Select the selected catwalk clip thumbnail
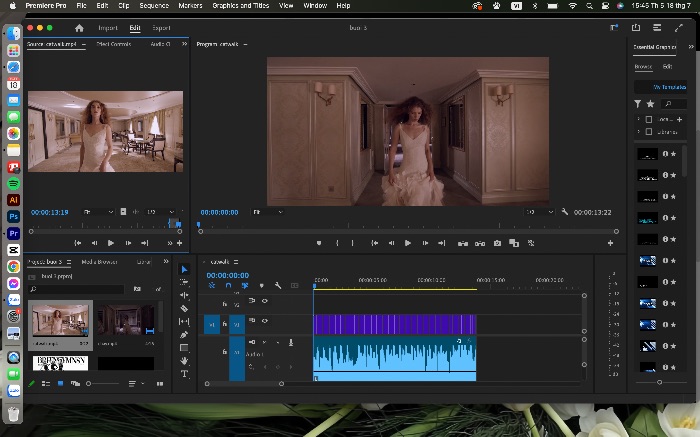 point(60,320)
